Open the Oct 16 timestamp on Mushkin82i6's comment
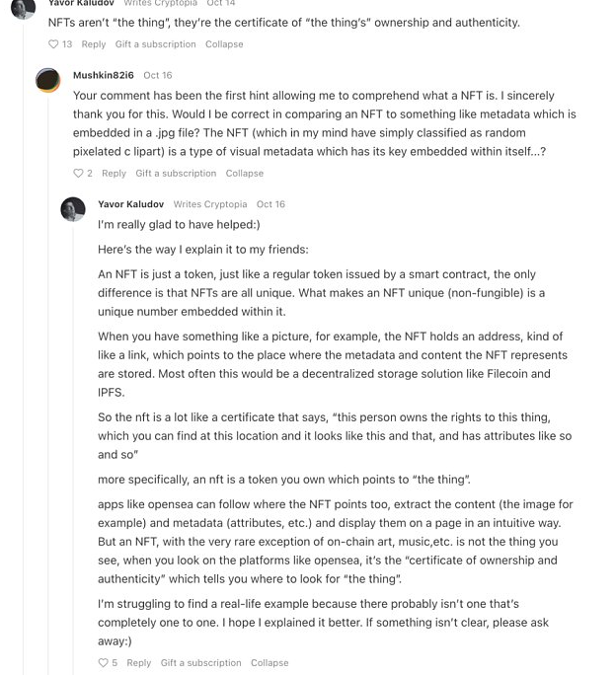Viewport: 616px width, 675px height. pyautogui.click(x=158, y=75)
